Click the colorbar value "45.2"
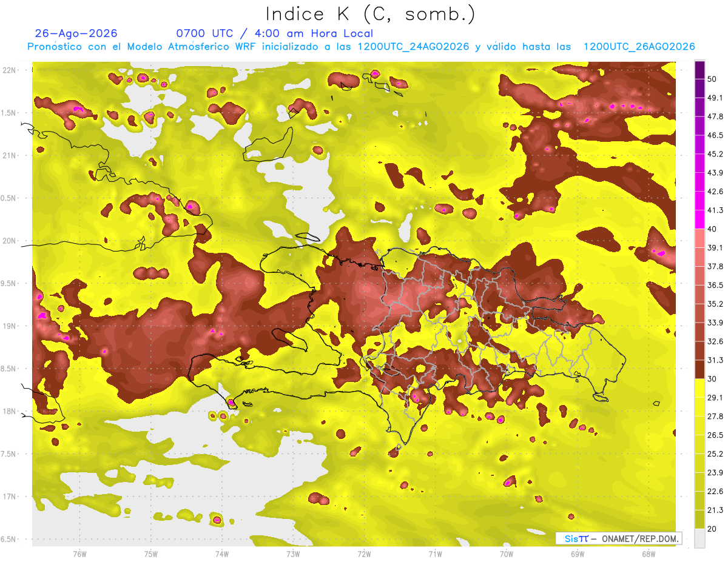 [x=715, y=154]
